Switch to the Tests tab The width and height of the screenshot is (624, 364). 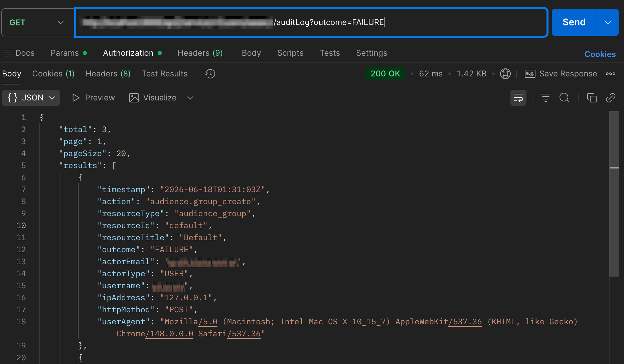point(330,53)
